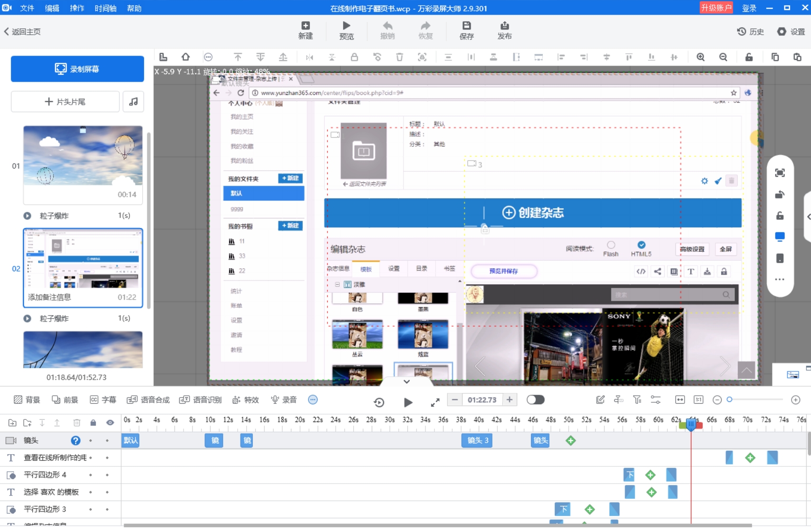811x532 pixels.
Task: Click the 创建杂志 banner button
Action: click(532, 212)
